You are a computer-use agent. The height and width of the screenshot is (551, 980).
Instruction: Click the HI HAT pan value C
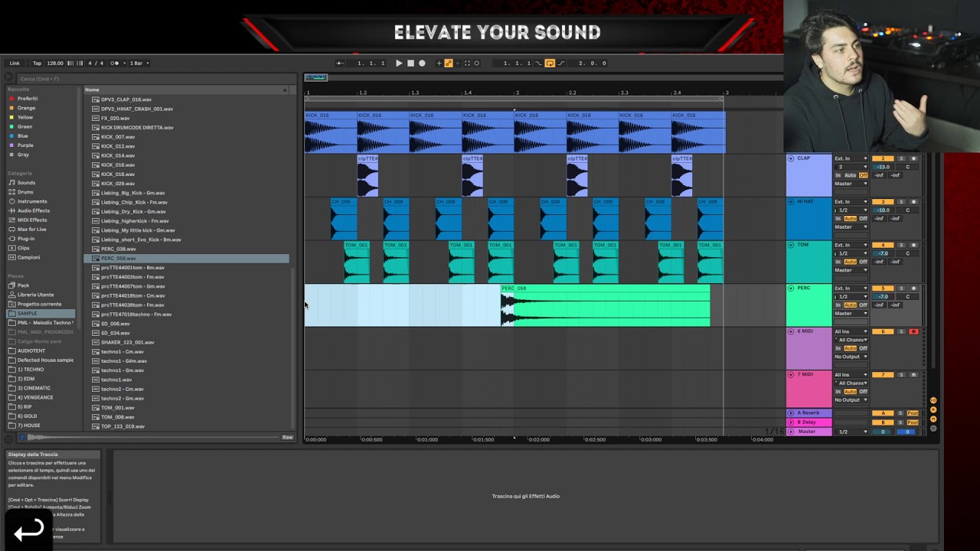click(x=908, y=210)
